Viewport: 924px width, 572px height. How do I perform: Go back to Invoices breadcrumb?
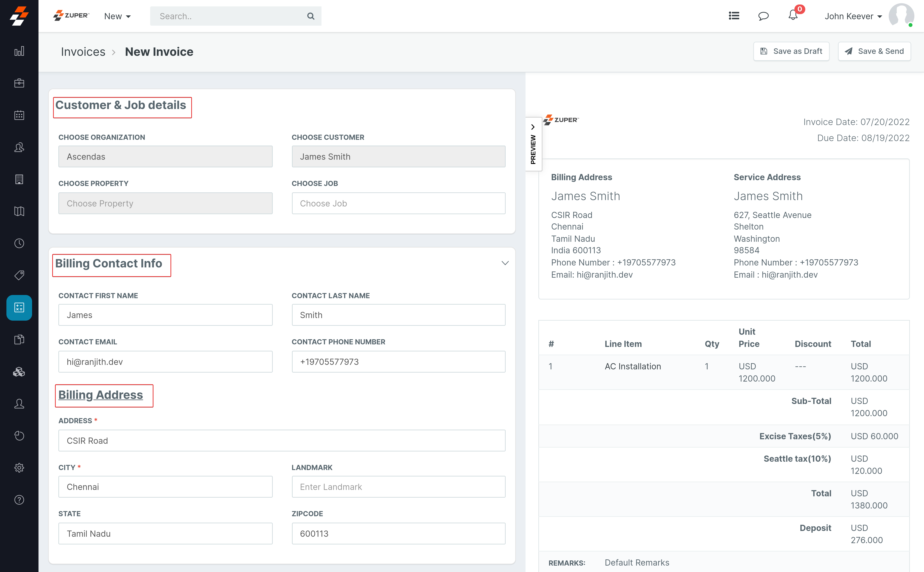pos(83,52)
